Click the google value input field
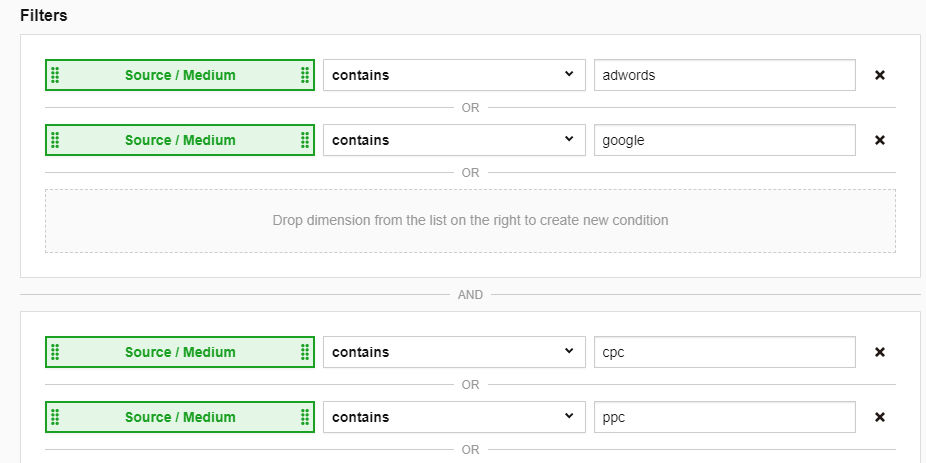 click(x=724, y=140)
